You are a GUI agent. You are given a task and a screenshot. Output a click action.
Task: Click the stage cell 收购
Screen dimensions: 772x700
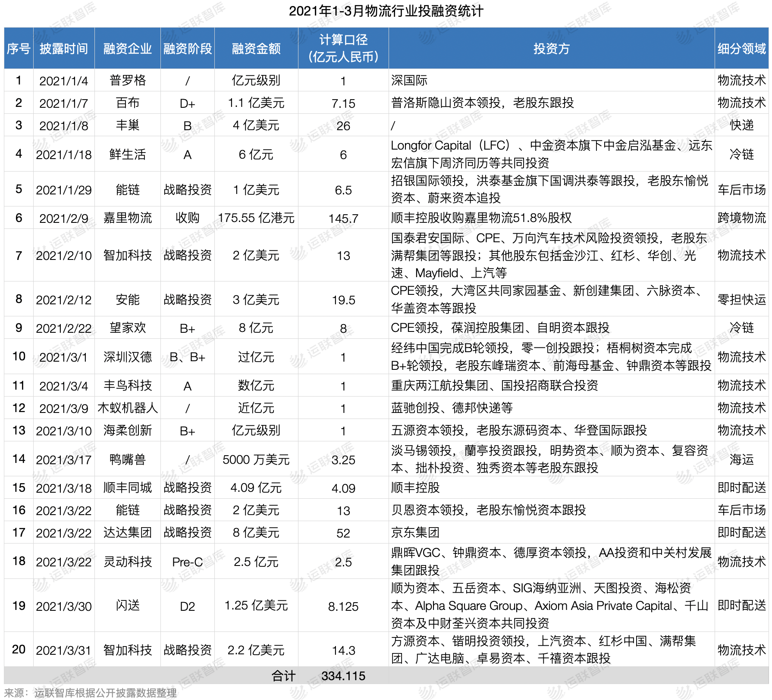click(188, 218)
